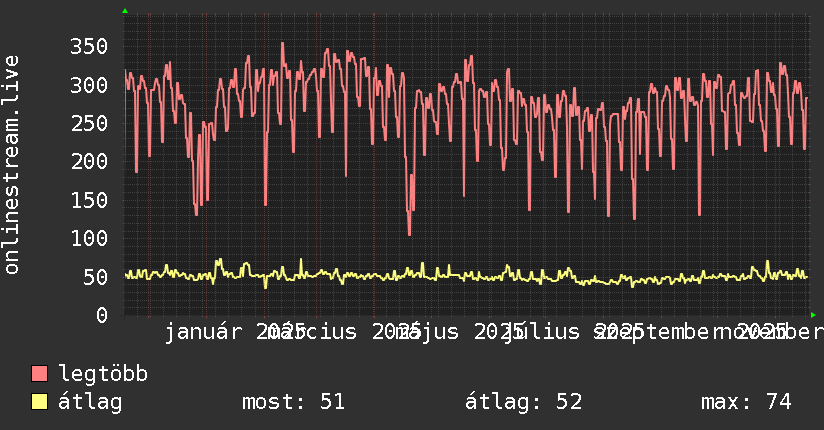Click the 50 y-axis label
824x430 pixels.
click(x=96, y=277)
